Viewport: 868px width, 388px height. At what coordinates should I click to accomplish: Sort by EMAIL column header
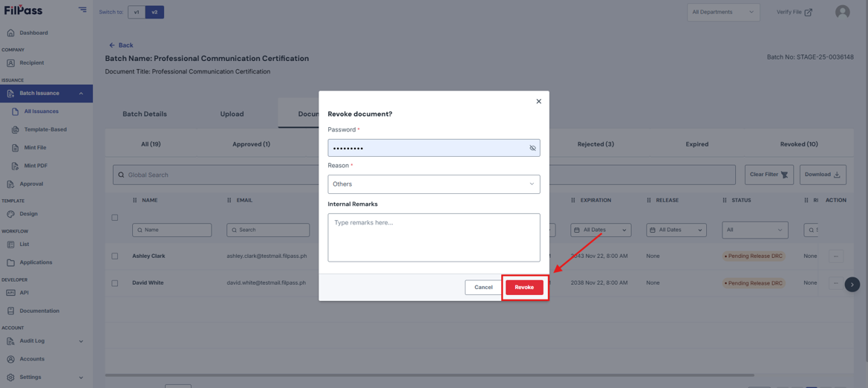pos(244,200)
